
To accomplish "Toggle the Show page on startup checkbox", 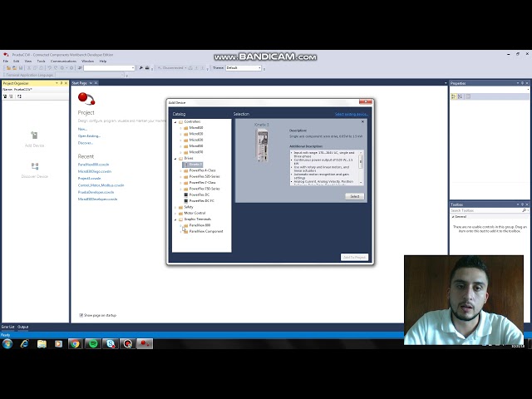I will pyautogui.click(x=81, y=315).
